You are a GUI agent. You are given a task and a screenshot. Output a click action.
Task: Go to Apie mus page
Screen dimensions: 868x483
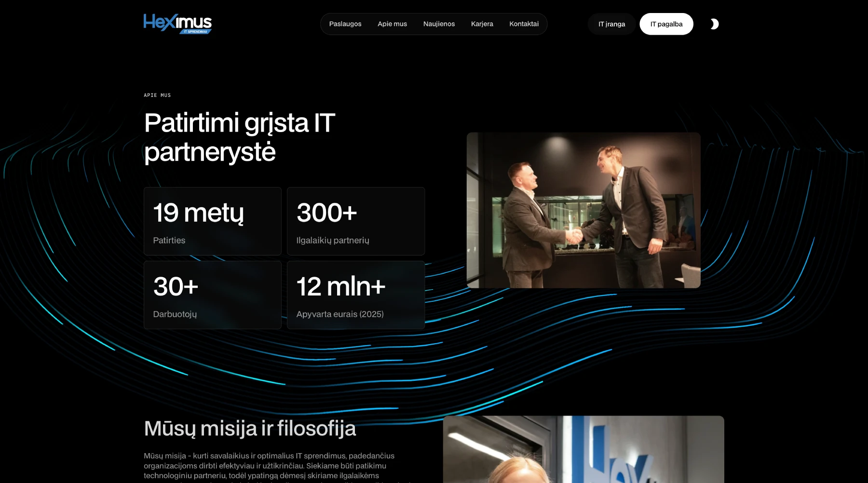(392, 24)
